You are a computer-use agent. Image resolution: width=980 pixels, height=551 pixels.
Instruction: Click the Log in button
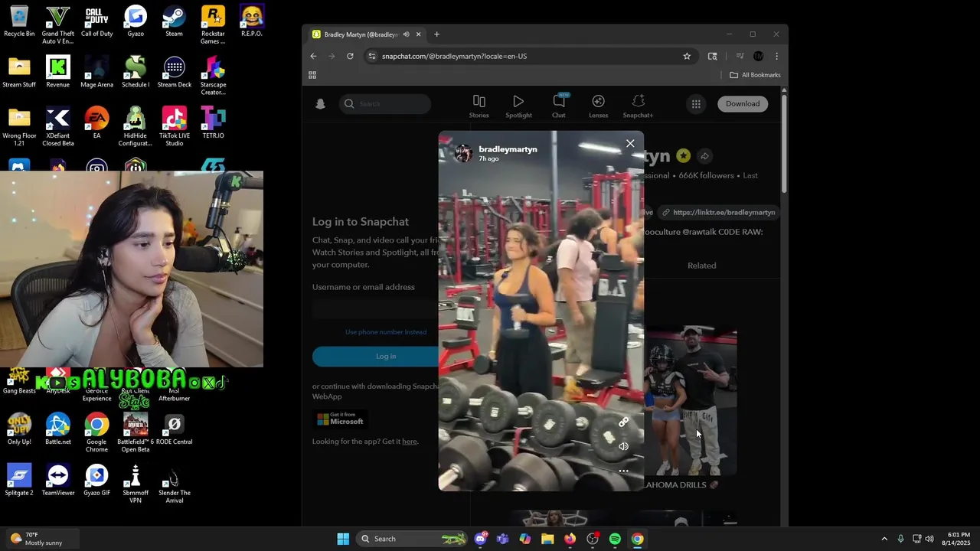(x=386, y=356)
